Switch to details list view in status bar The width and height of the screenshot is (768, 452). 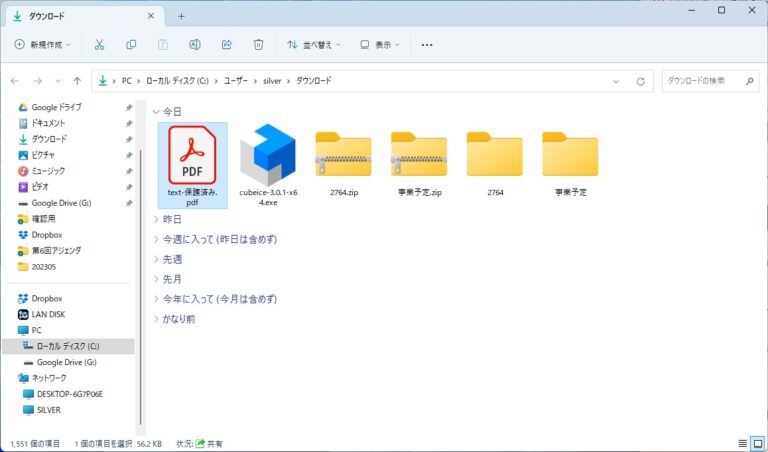pyautogui.click(x=742, y=442)
